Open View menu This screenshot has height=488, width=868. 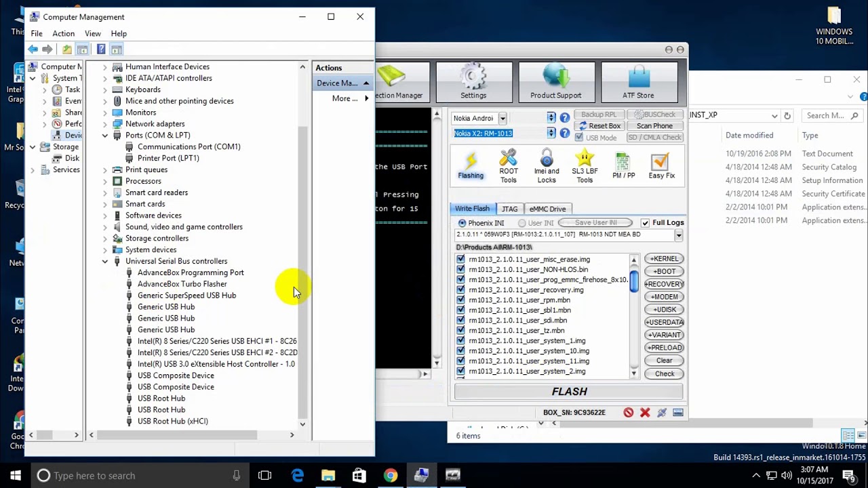[x=93, y=33]
